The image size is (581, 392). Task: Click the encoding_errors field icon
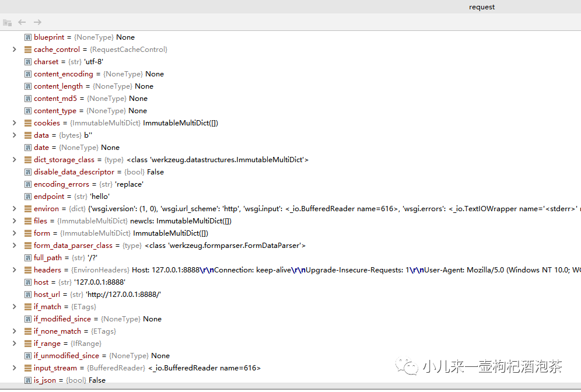[x=28, y=184]
